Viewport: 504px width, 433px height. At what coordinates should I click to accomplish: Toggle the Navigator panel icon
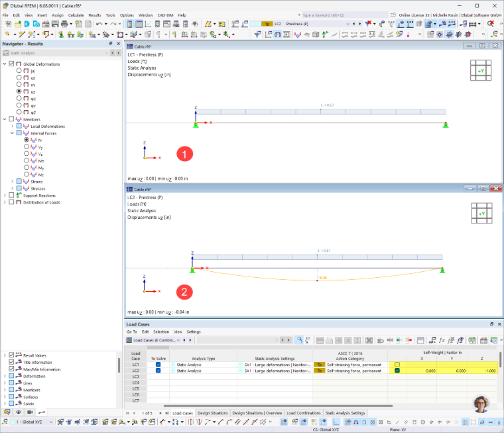tap(129, 24)
